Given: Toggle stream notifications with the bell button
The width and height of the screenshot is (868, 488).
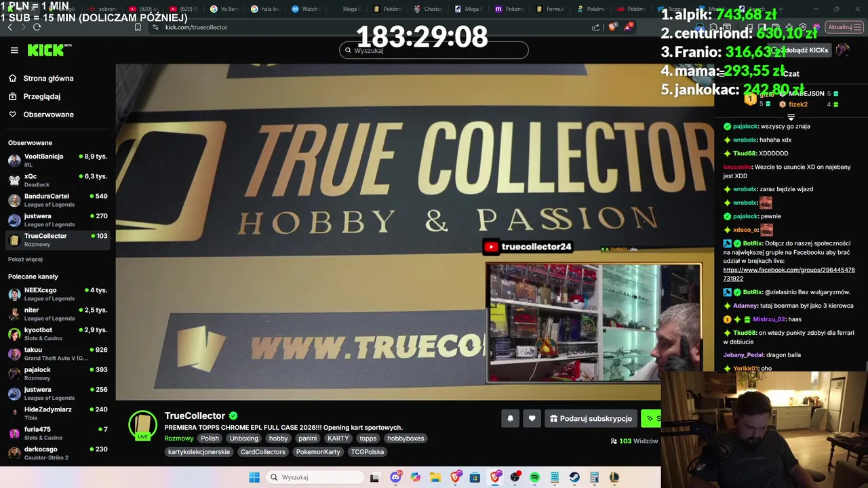Looking at the screenshot, I should tap(511, 419).
